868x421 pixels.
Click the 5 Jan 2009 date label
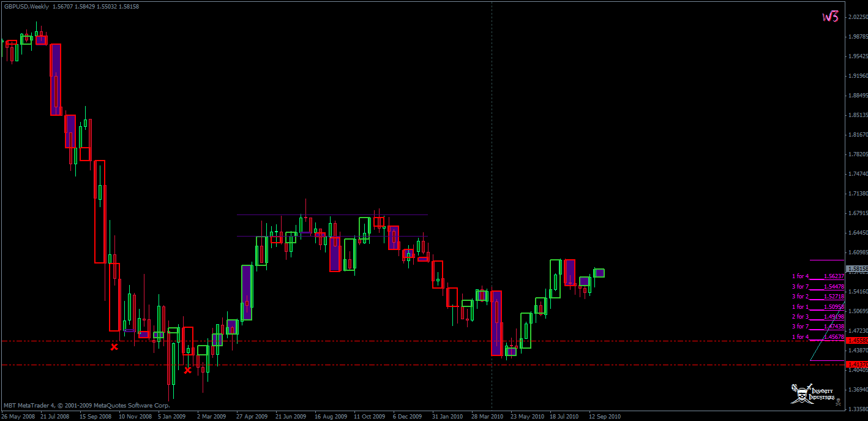[x=173, y=416]
